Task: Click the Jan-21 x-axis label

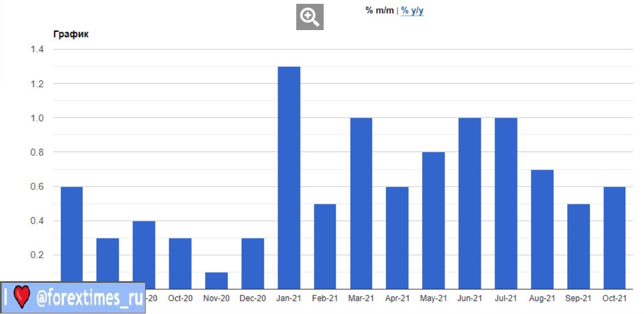Action: (289, 299)
